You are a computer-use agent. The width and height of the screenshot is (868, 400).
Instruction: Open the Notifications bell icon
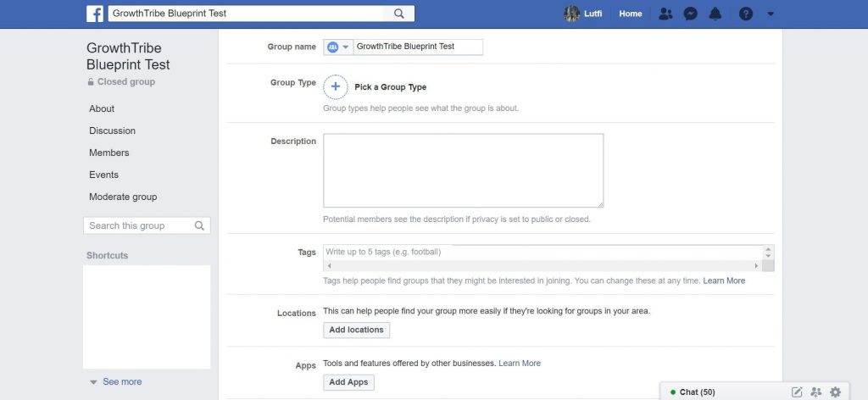[715, 14]
